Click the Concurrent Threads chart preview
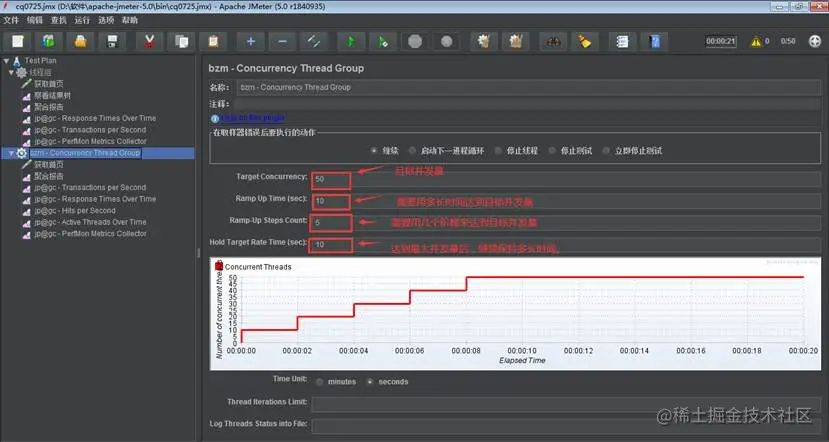Viewport: 829px width, 442px height. pyautogui.click(x=516, y=314)
